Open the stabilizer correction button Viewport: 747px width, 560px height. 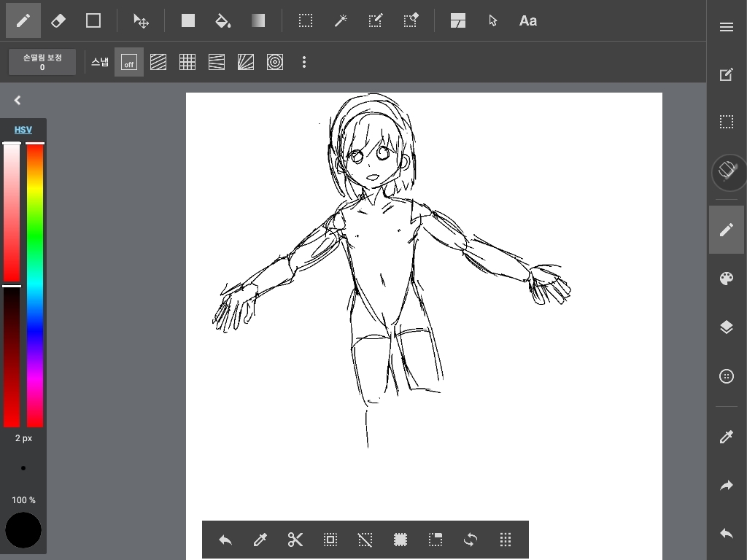click(x=42, y=62)
